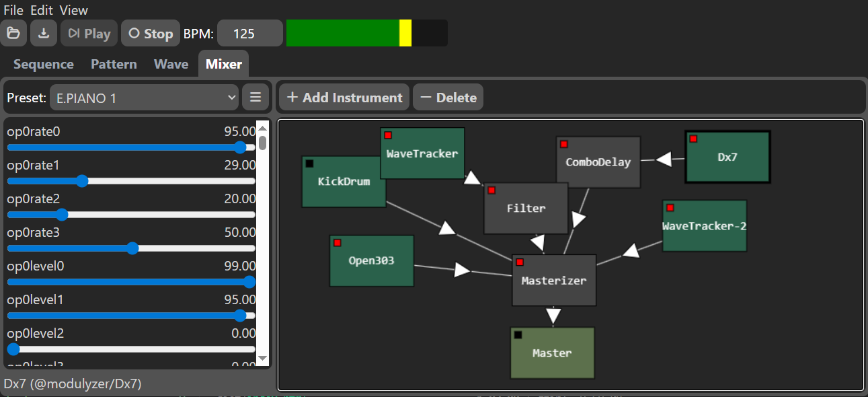Click the Filter to Masterizer connection arrow
The image size is (868, 397).
[x=537, y=242]
